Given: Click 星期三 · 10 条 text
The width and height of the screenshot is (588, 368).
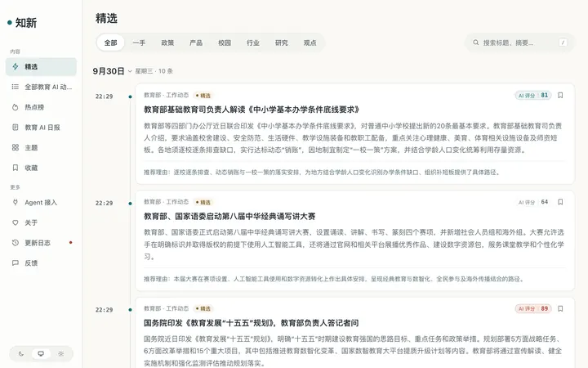Looking at the screenshot, I should 154,71.
